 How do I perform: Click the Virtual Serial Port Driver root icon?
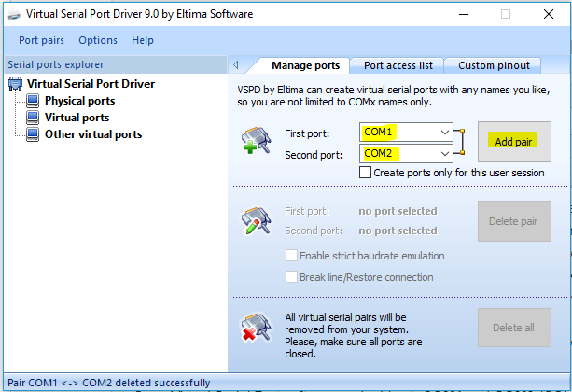coord(15,84)
